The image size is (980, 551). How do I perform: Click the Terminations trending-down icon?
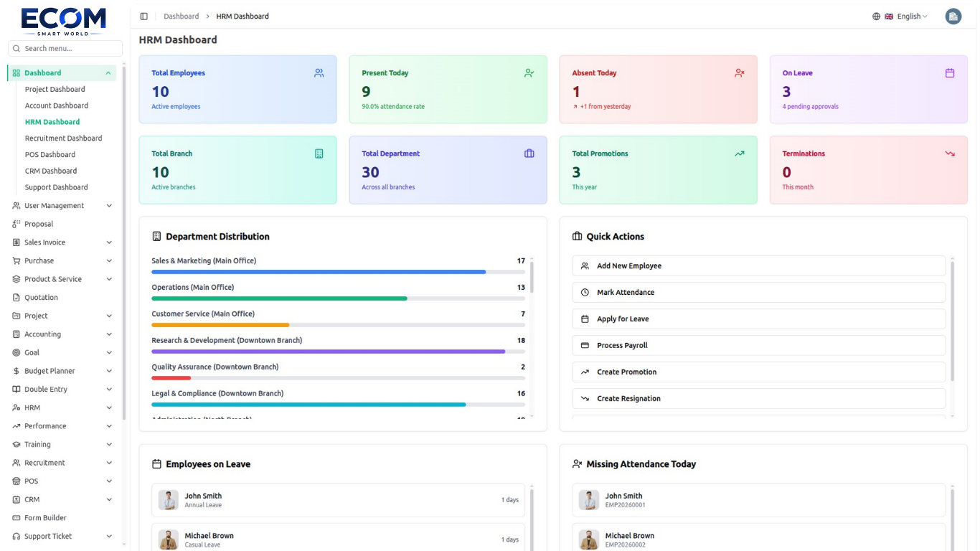pyautogui.click(x=950, y=154)
